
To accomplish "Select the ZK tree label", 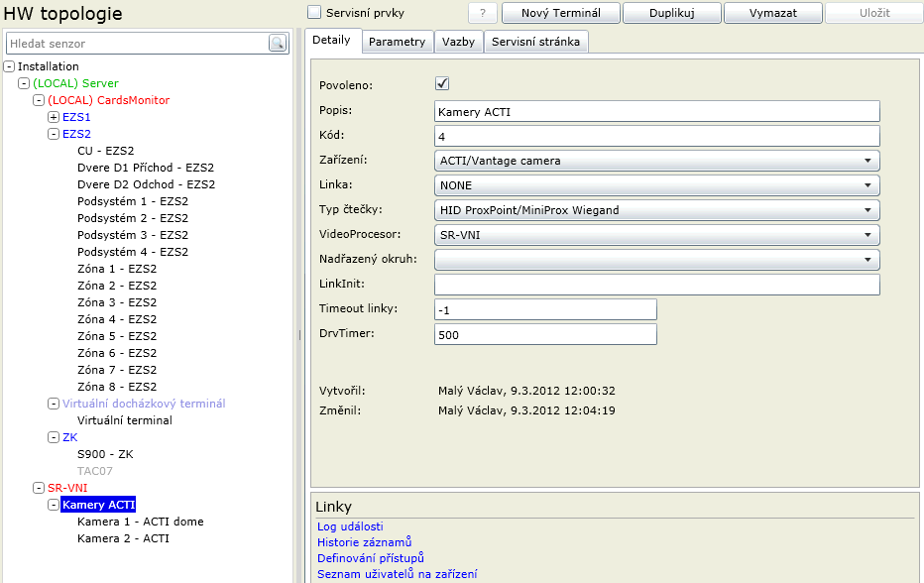I will (69, 437).
